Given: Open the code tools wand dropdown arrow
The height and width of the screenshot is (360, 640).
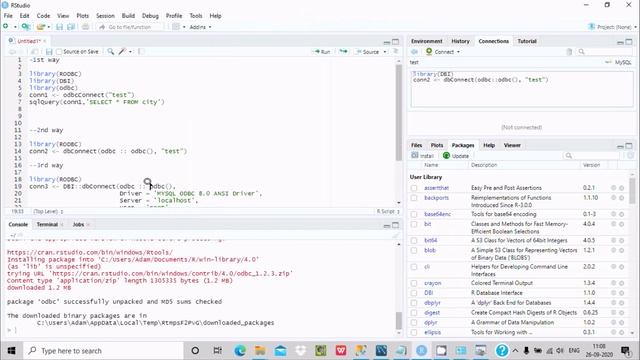Looking at the screenshot, I should click(x=130, y=52).
